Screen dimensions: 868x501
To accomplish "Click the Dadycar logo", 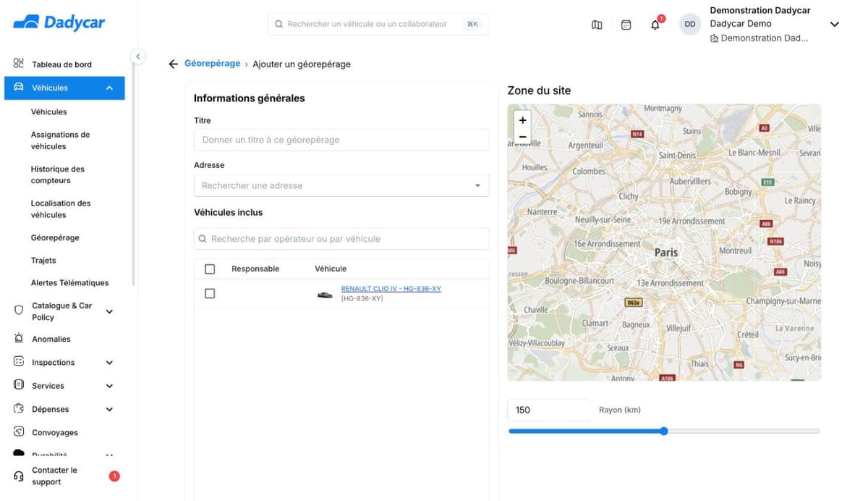I will coord(59,23).
